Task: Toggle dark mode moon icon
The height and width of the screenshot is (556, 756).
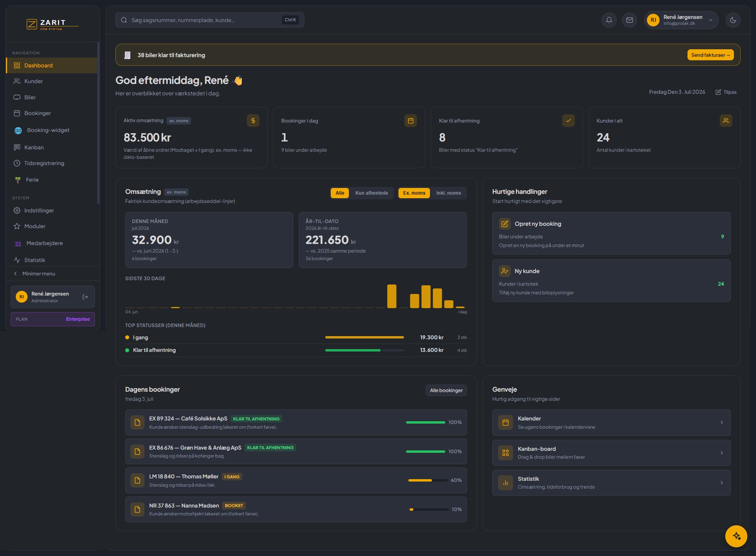Action: pos(733,20)
